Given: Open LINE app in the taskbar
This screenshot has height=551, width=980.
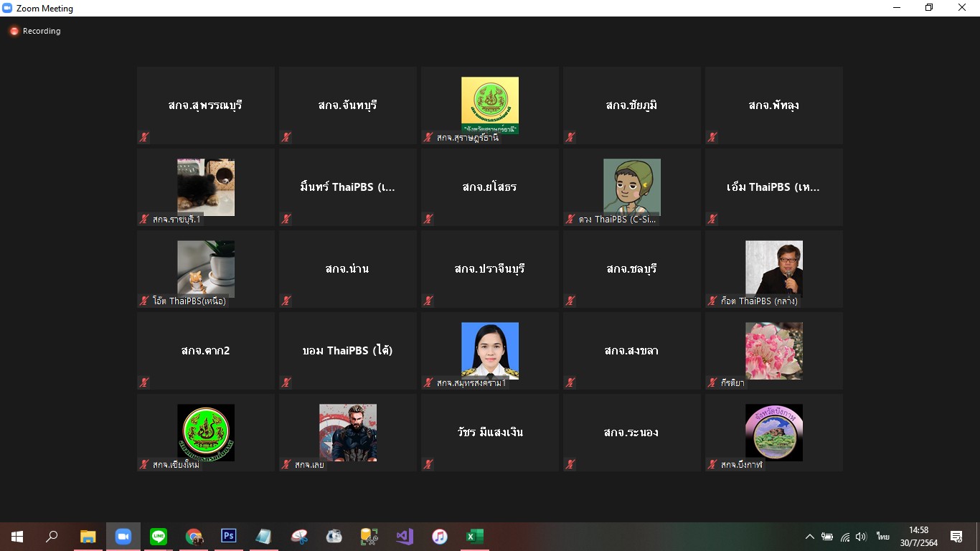Looking at the screenshot, I should [159, 537].
